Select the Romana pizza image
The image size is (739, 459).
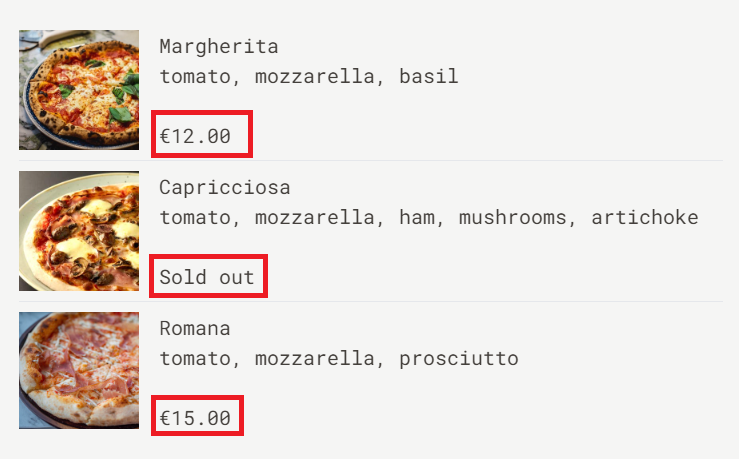tap(79, 371)
